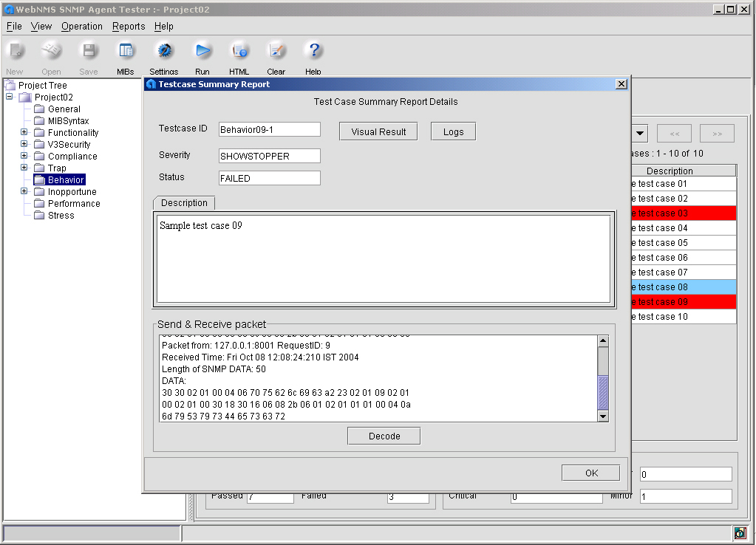Select the red test case 03 row
This screenshot has height=545, width=756.
coord(684,213)
